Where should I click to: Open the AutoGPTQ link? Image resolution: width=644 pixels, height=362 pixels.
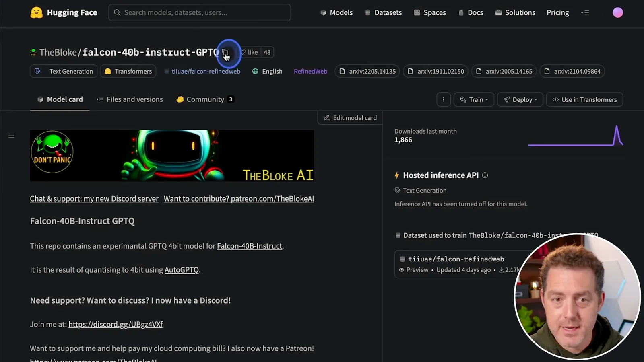[x=182, y=270]
